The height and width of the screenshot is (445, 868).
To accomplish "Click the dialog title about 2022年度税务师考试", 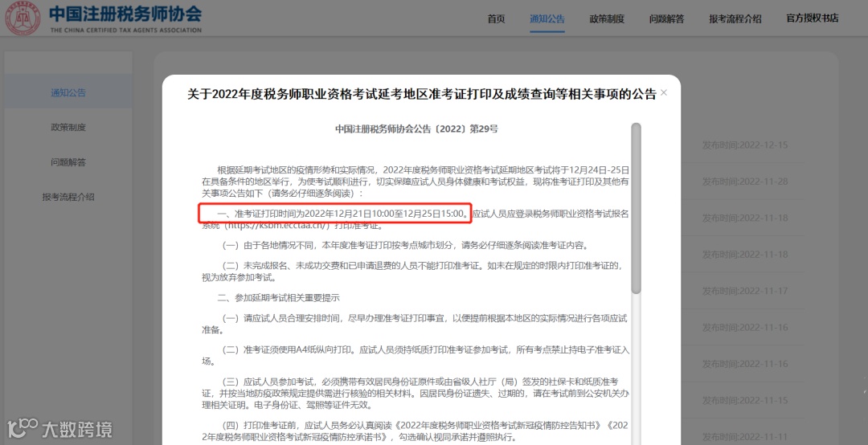I will (421, 94).
